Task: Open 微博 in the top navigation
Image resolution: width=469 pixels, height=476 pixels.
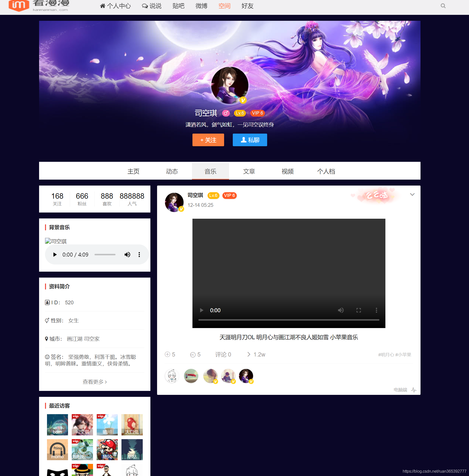Action: (x=202, y=6)
